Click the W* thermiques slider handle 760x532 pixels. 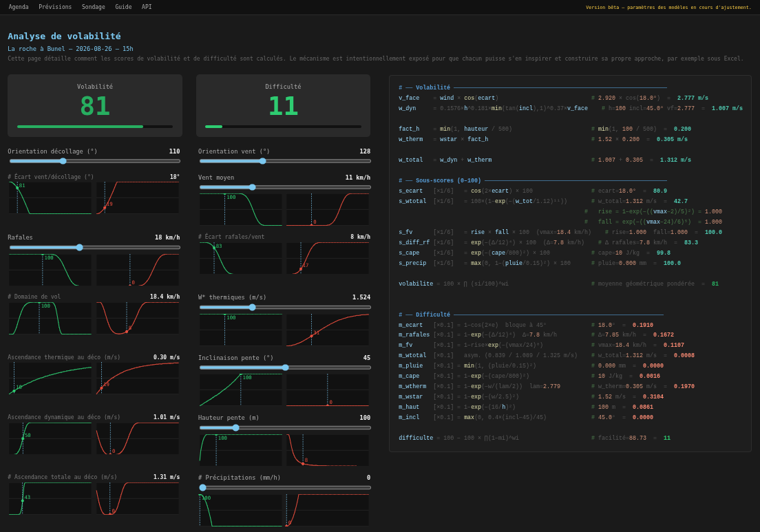252,307
